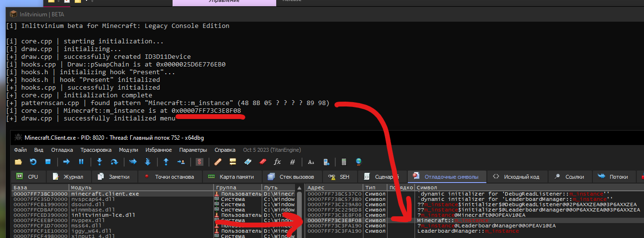Select symbol address 00007FF73BC537C0
Image resolution: width=644 pixels, height=238 pixels.
tap(335, 194)
